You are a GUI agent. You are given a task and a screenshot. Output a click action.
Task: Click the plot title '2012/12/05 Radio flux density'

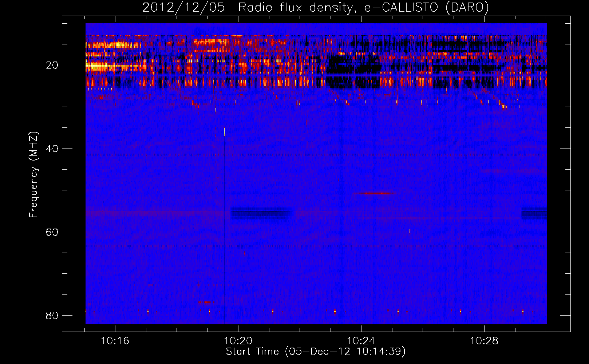(x=315, y=7)
